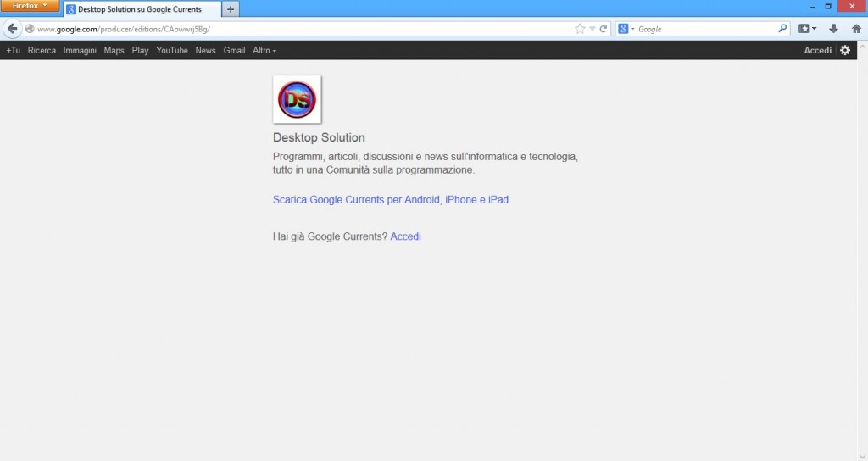Viewport: 868px width, 461px height.
Task: Click the Desktop Solution DS logo thumbnail
Action: pyautogui.click(x=297, y=100)
